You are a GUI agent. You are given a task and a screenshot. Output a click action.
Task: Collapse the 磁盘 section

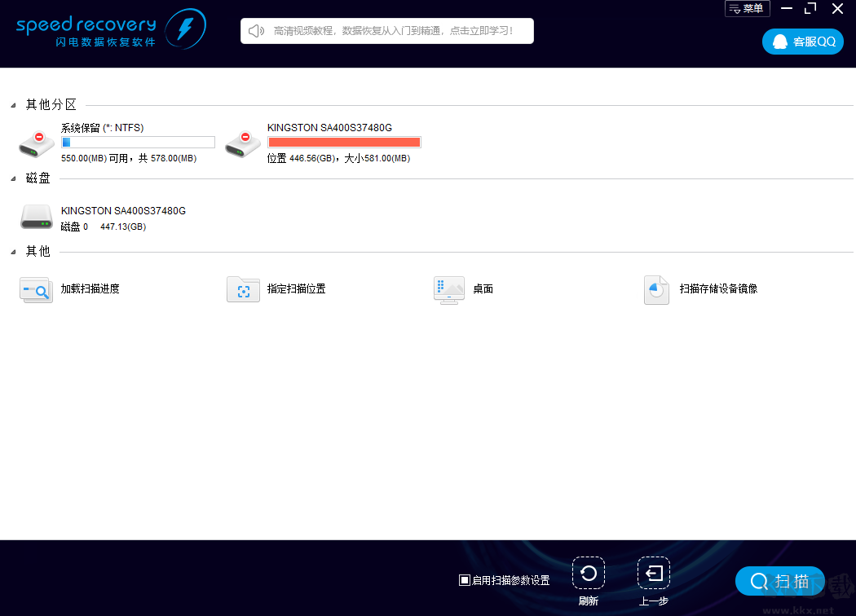(x=13, y=178)
